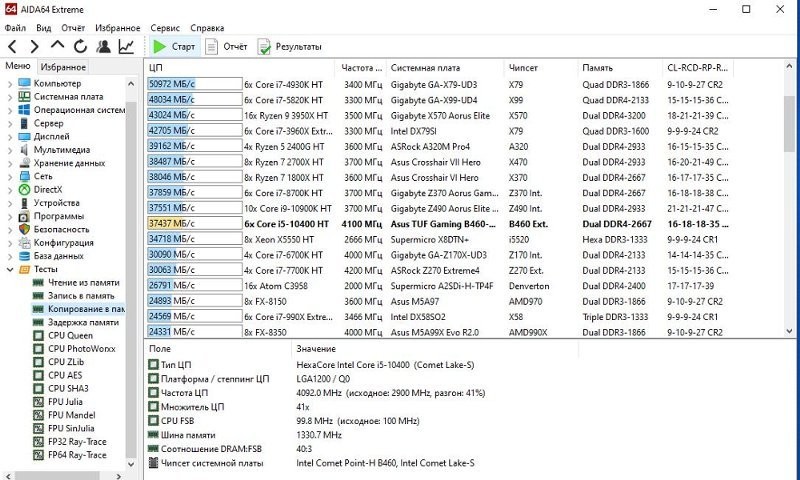Select the Безопасность shield icon
Viewport: 800px width, 480px height.
24,229
